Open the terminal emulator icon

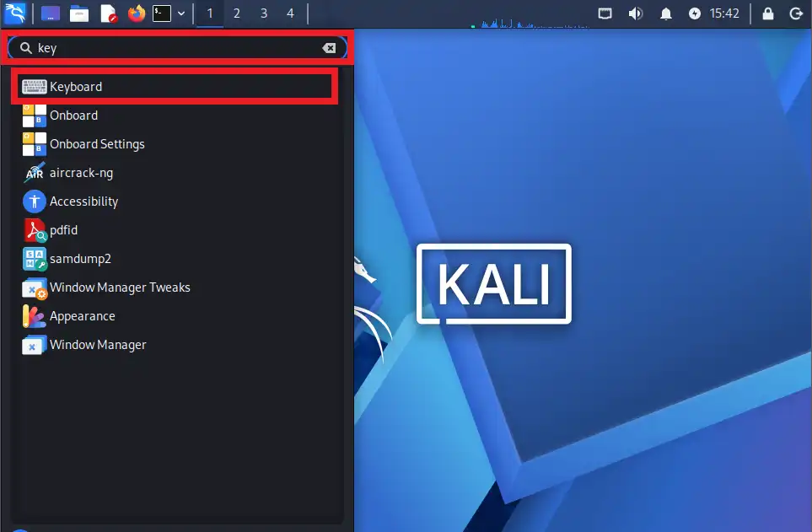pos(162,13)
